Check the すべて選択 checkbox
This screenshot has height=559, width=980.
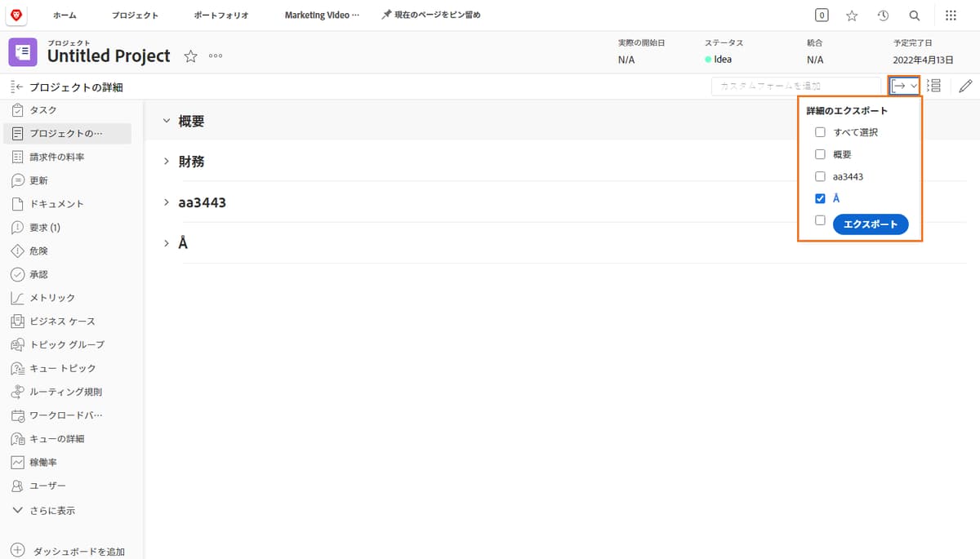820,131
